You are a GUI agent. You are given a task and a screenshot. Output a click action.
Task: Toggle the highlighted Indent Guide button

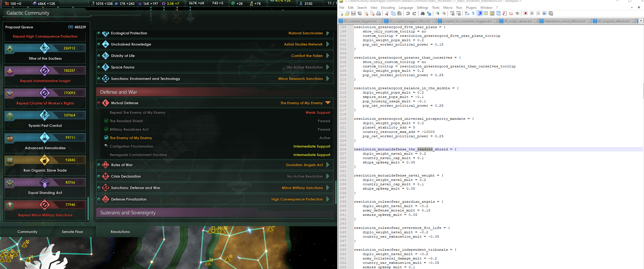tap(480, 13)
